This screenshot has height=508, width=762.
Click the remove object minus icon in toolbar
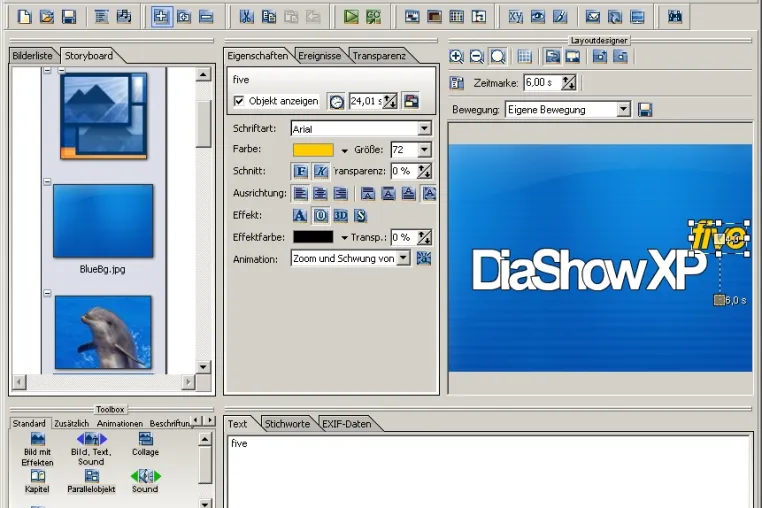tap(206, 17)
